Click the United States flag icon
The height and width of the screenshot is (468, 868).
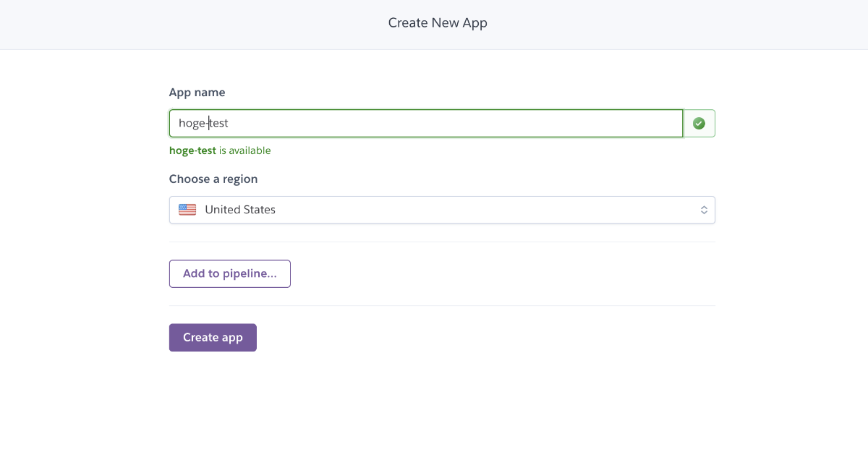coord(187,210)
